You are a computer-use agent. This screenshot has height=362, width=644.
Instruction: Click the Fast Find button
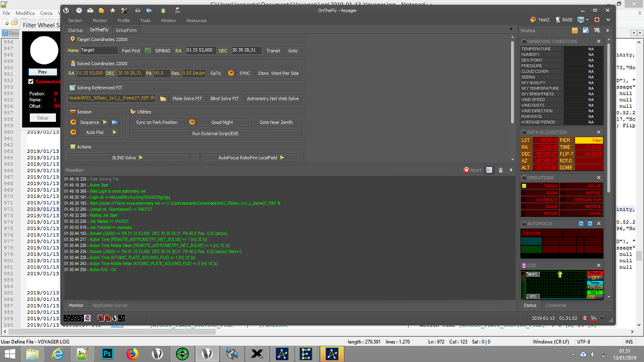131,50
